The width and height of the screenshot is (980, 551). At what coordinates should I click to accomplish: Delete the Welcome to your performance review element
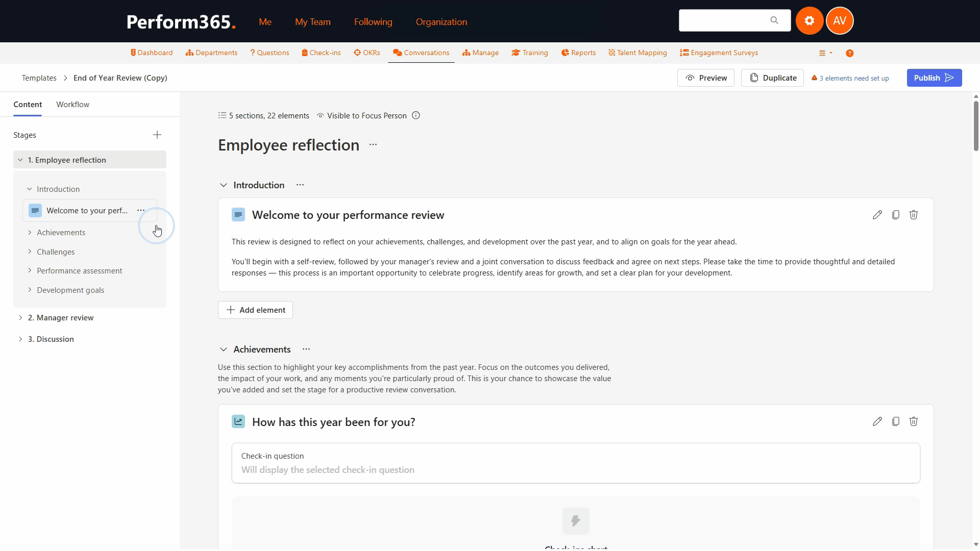(x=914, y=215)
